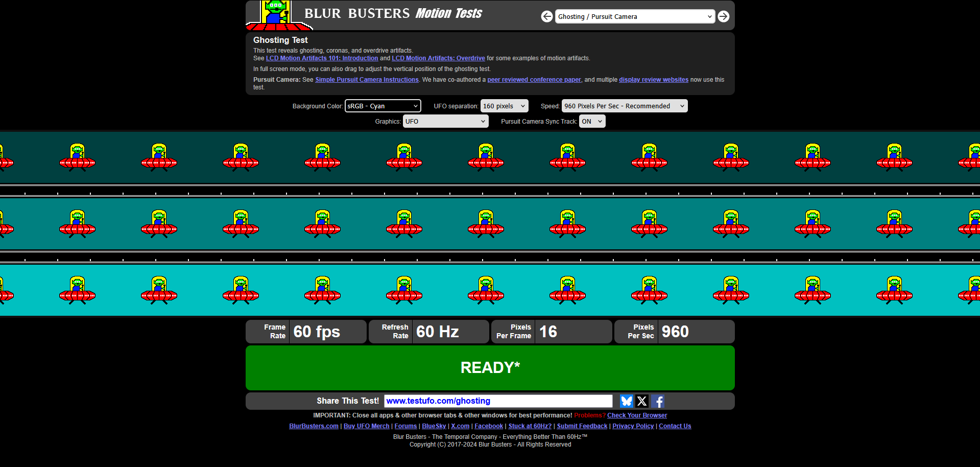
Task: Open Simple Pursuit Camera Instructions link
Action: click(367, 80)
